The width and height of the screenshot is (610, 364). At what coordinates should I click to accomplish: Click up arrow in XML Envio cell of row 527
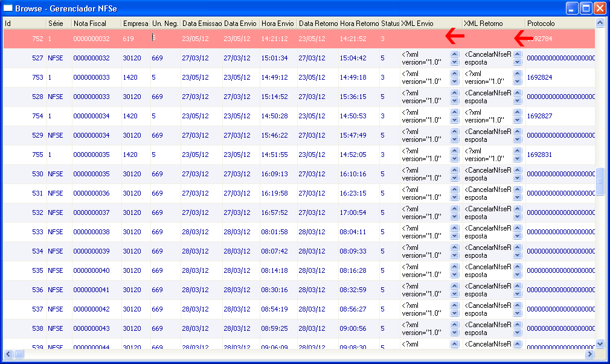click(454, 54)
